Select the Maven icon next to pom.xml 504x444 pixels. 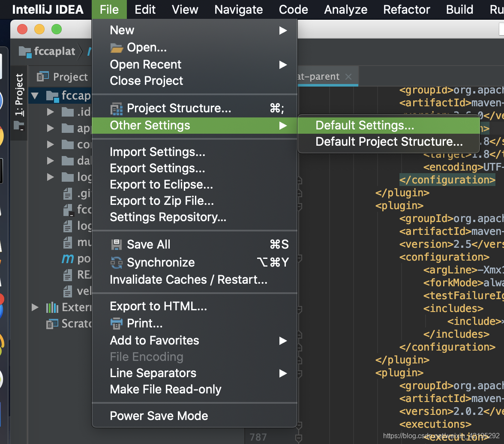(67, 258)
